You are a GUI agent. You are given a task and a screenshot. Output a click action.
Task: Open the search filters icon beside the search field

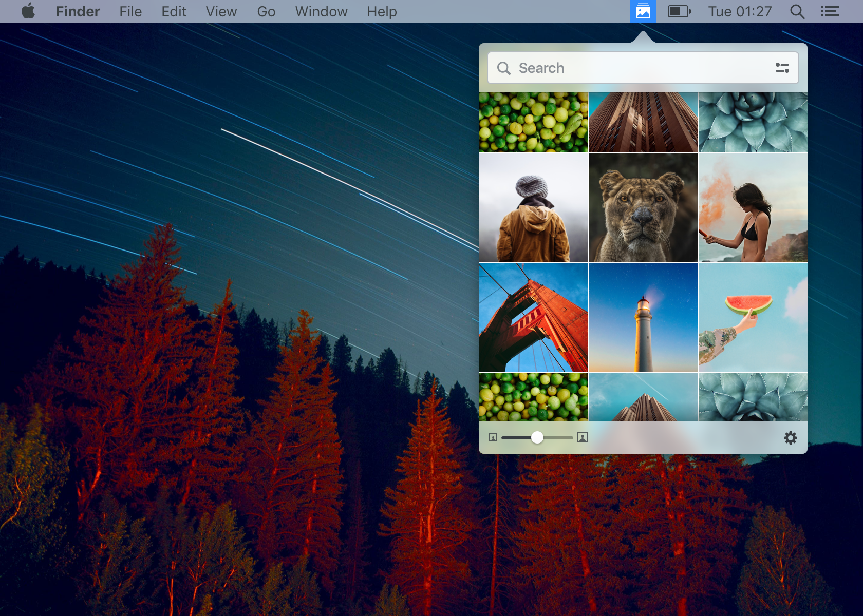(782, 67)
